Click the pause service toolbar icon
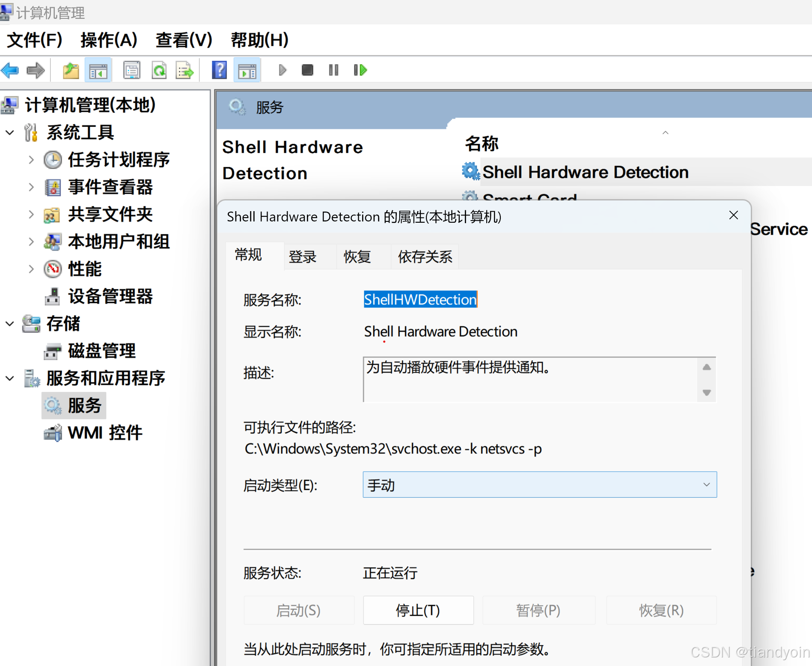The width and height of the screenshot is (812, 666). click(x=333, y=70)
